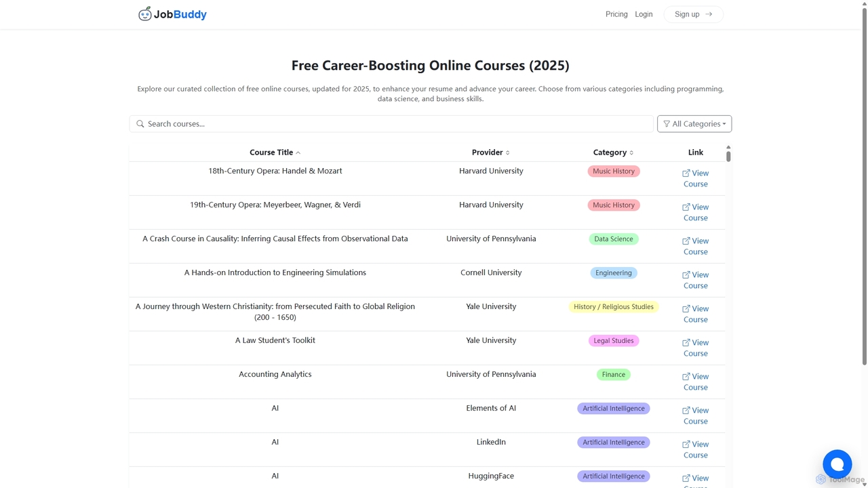Click Elements of AI provider cell
This screenshot has width=868, height=488.
pyautogui.click(x=491, y=408)
